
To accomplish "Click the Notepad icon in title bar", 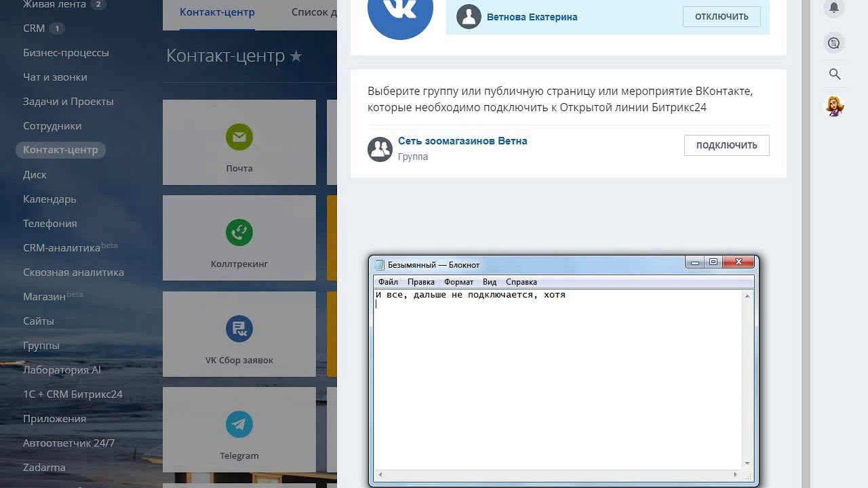I will 379,264.
